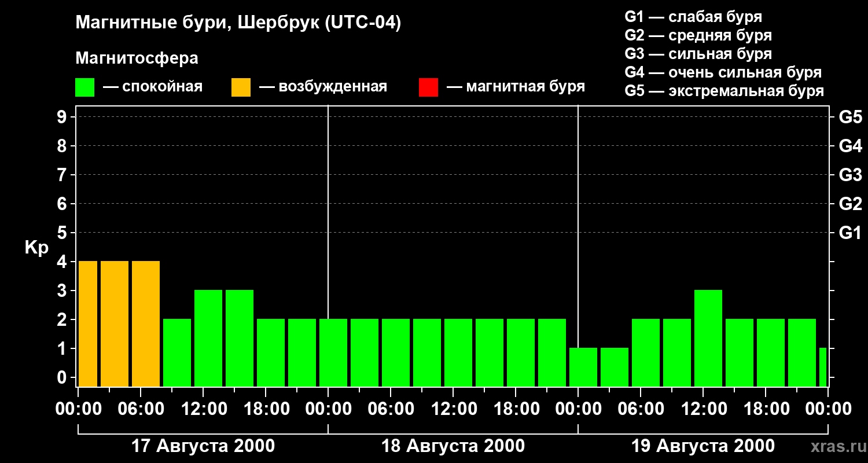Viewport: 868px width, 463px height.
Task: Click the Kp 1 bar starting 00:00 on 19 August
Action: (x=583, y=367)
